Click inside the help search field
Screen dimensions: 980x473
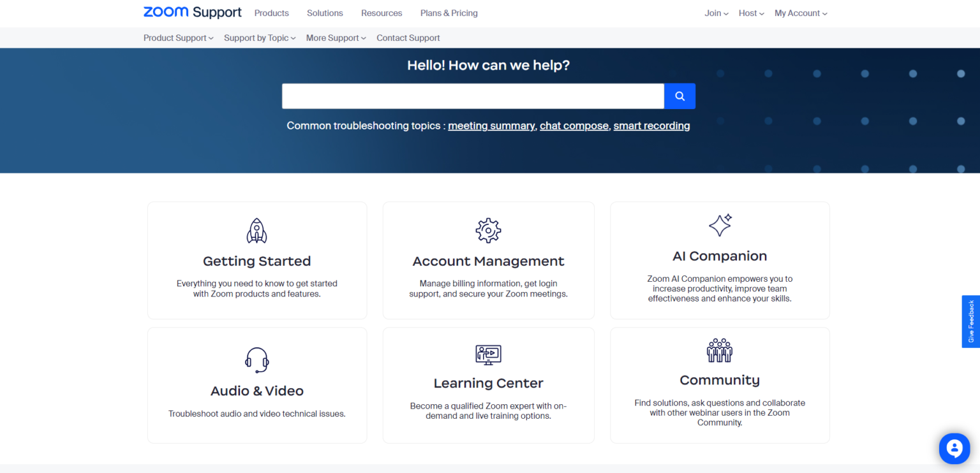point(472,96)
